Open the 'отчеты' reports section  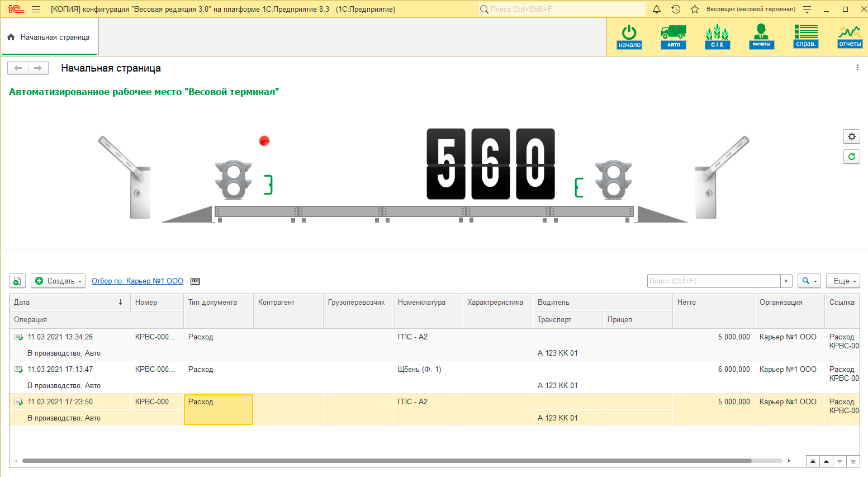point(850,37)
